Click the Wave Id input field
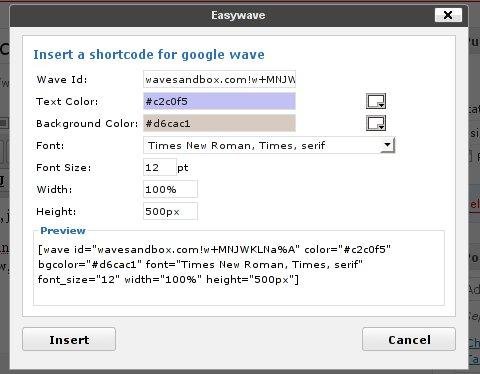The width and height of the screenshot is (480, 374). [219, 79]
